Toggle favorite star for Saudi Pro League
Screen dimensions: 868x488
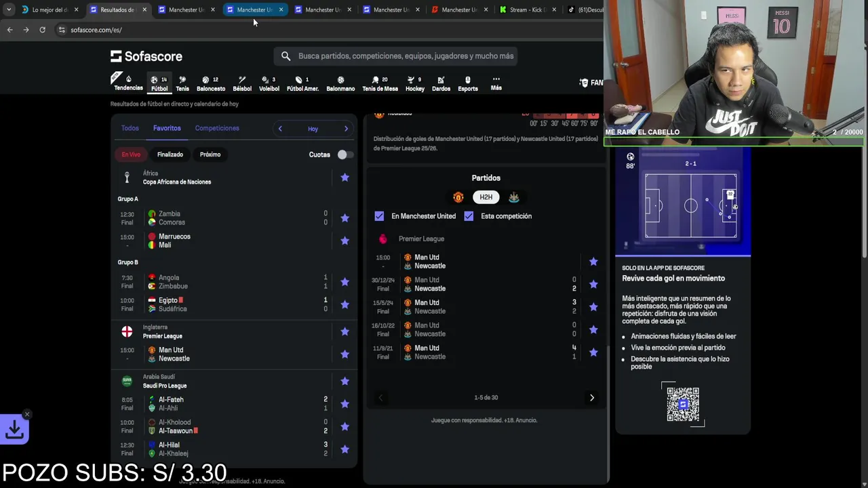pos(344,381)
